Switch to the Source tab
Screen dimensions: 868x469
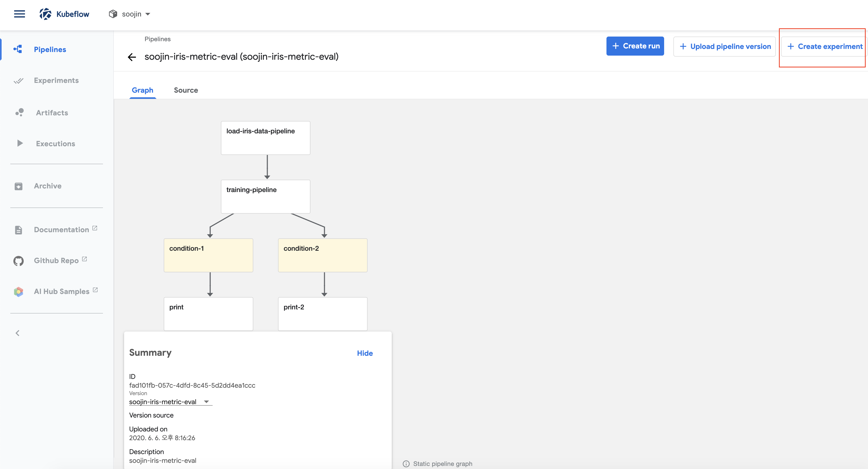(x=186, y=90)
